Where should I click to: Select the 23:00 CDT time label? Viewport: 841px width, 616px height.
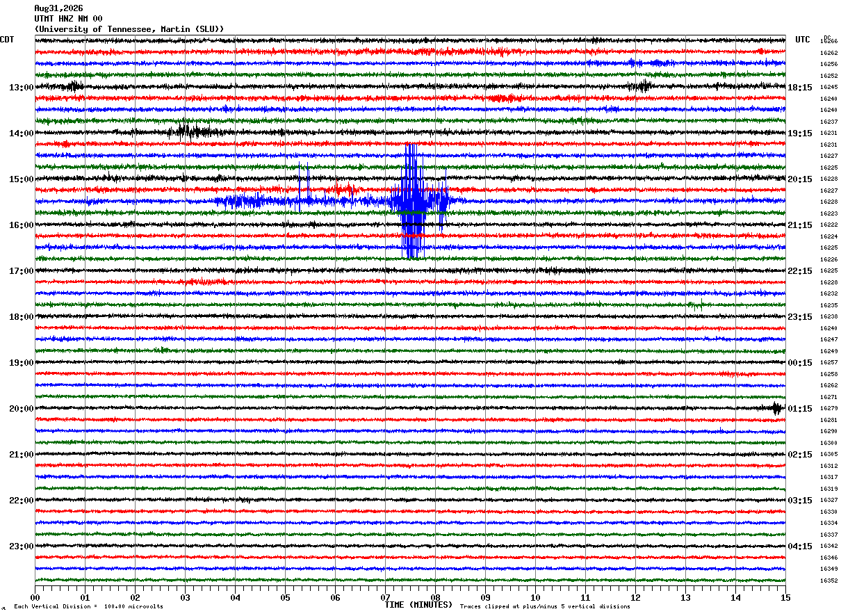22,546
